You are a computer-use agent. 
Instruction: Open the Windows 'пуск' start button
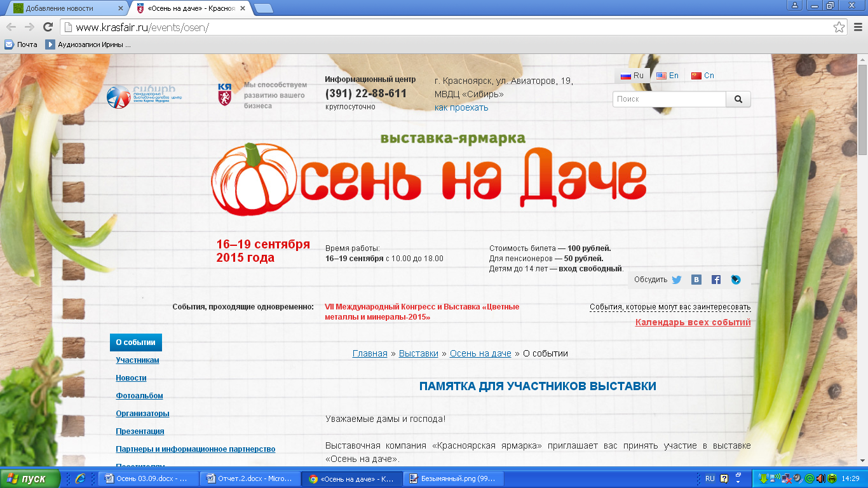click(x=30, y=478)
